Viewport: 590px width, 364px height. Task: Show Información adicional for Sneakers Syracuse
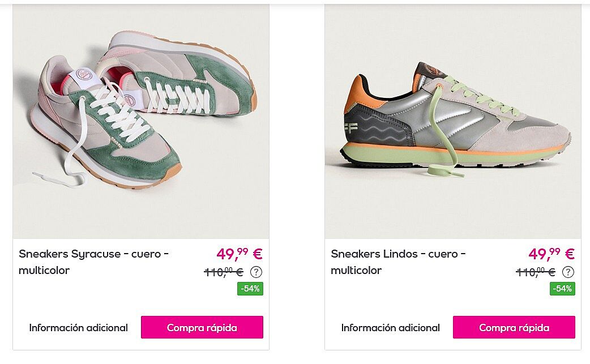click(79, 328)
